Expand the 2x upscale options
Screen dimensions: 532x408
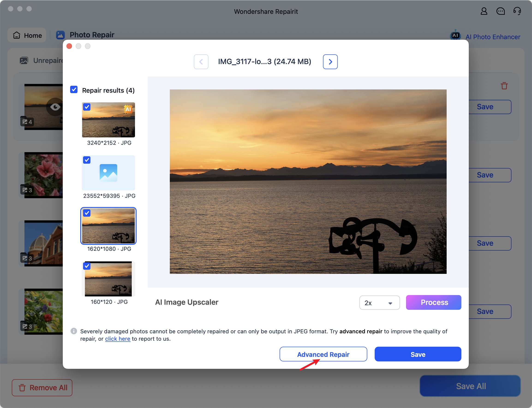coord(390,302)
